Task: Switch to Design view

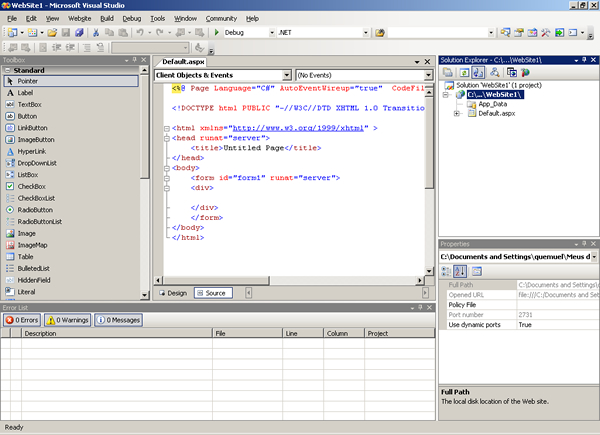Action: coord(173,293)
